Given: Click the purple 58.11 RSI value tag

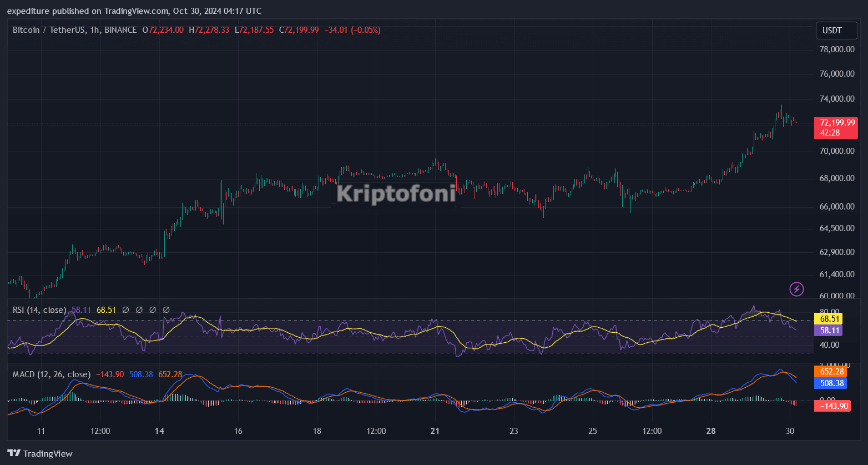Looking at the screenshot, I should coord(828,330).
